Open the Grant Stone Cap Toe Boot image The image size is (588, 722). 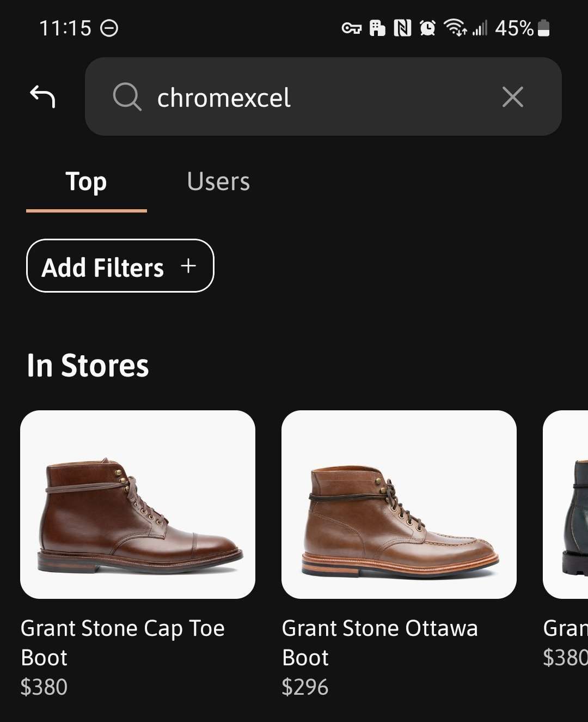click(138, 505)
